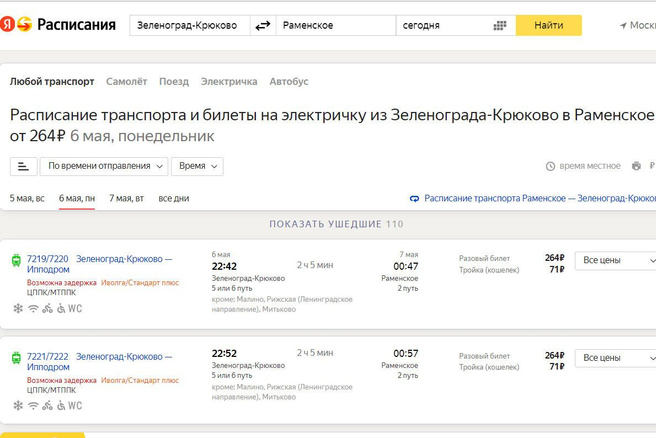The height and width of the screenshot is (438, 656).
Task: Click the location arrow icon near Москва
Action: point(623,25)
